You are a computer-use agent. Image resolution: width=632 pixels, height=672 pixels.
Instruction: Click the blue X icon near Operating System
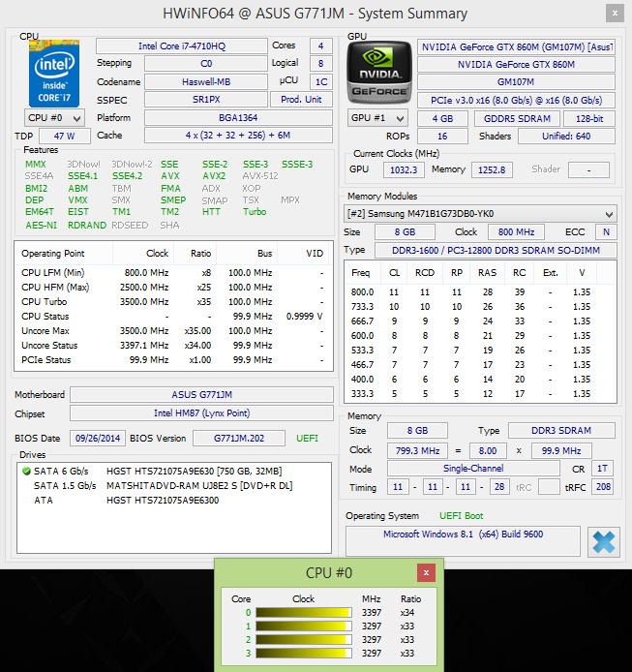point(603,542)
